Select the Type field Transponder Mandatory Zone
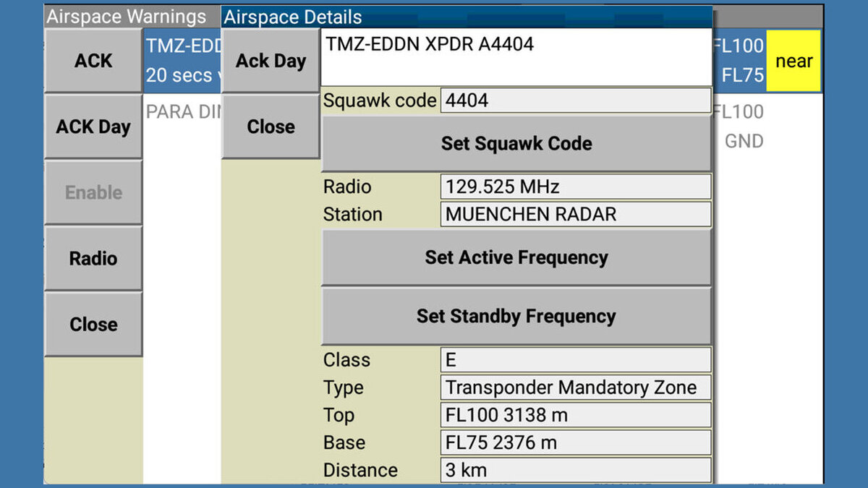Screen dimensions: 868x488 point(575,388)
